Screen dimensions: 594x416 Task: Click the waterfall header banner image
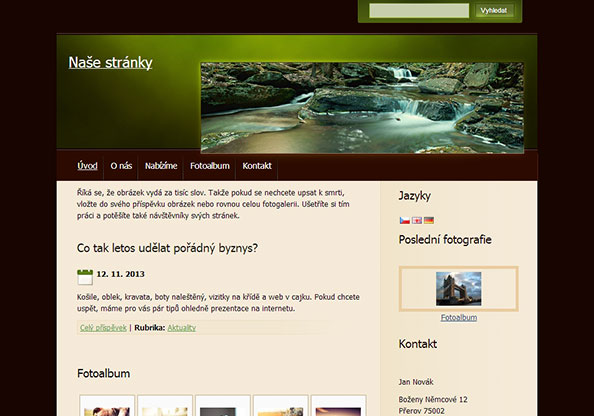pyautogui.click(x=362, y=108)
